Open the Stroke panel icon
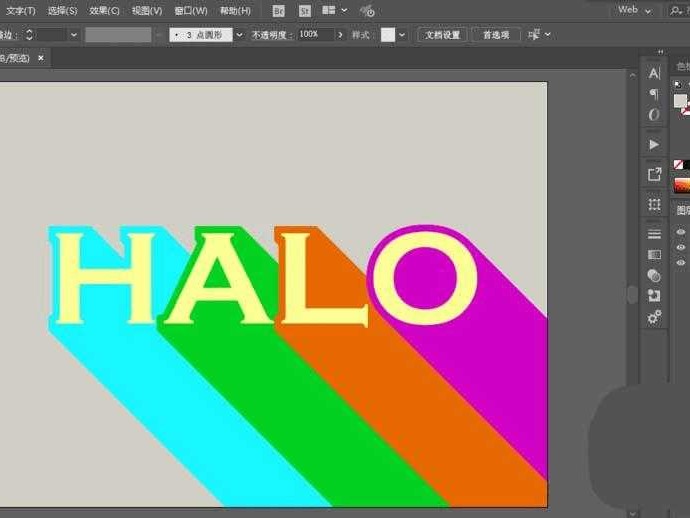Screen dimensions: 690x518 click(x=654, y=234)
